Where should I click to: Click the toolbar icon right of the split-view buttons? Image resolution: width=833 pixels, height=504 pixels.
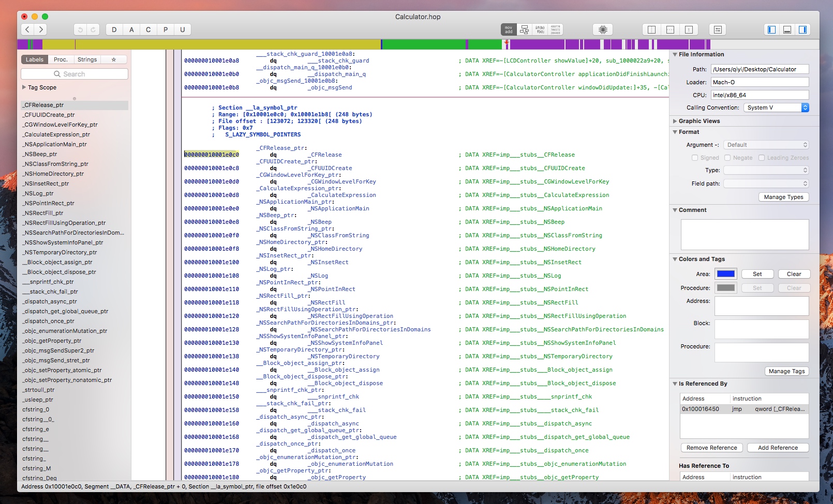718,29
